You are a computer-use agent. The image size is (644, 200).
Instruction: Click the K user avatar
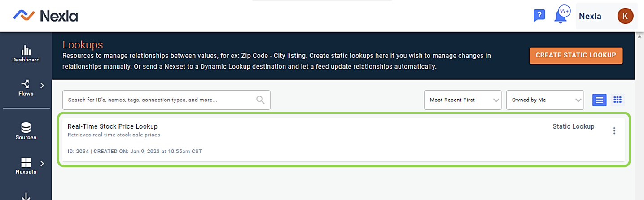point(625,16)
